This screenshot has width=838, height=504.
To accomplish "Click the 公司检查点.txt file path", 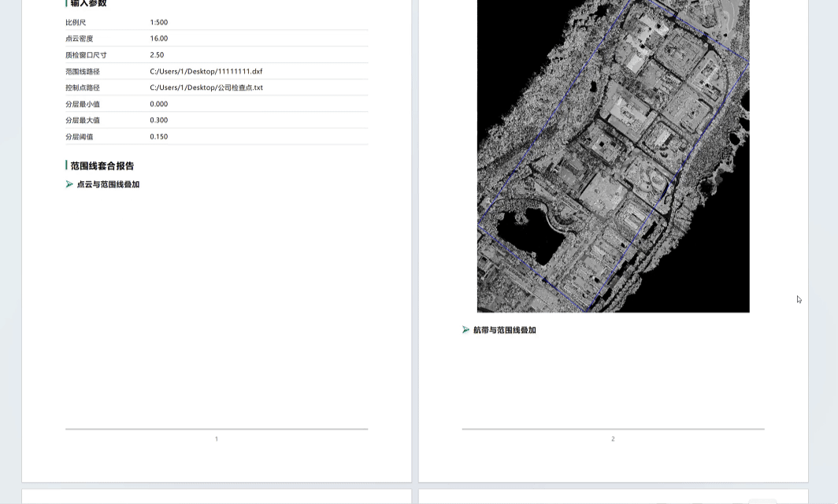I will point(206,87).
